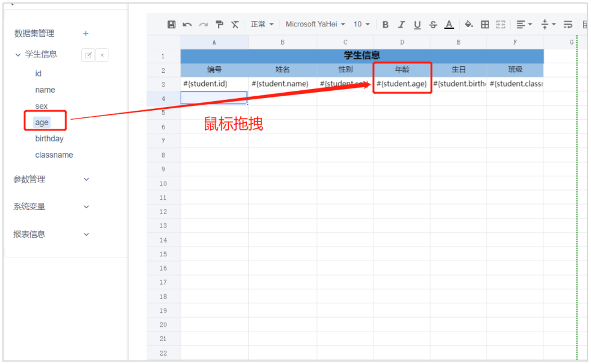Screen dimensions: 591x364
Task: Open the cell borders tool
Action: pyautogui.click(x=485, y=25)
